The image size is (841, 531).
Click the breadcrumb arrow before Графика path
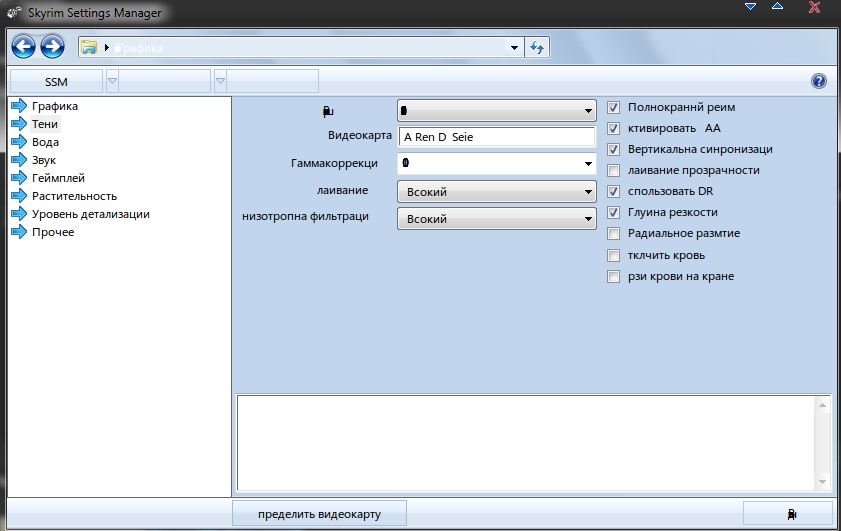coord(107,48)
